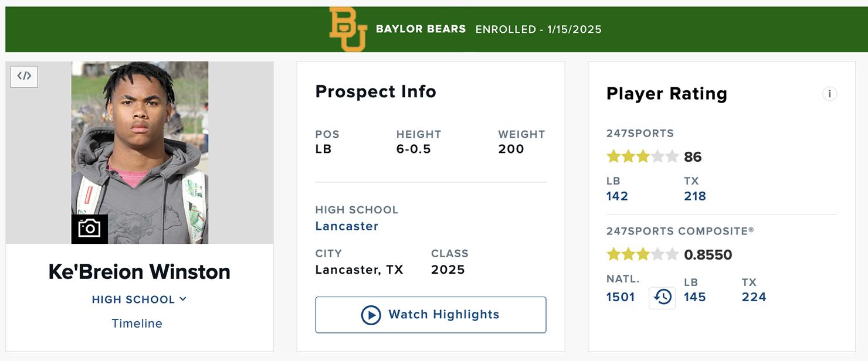Open the photo gallery camera icon
The image size is (868, 361).
click(x=90, y=229)
